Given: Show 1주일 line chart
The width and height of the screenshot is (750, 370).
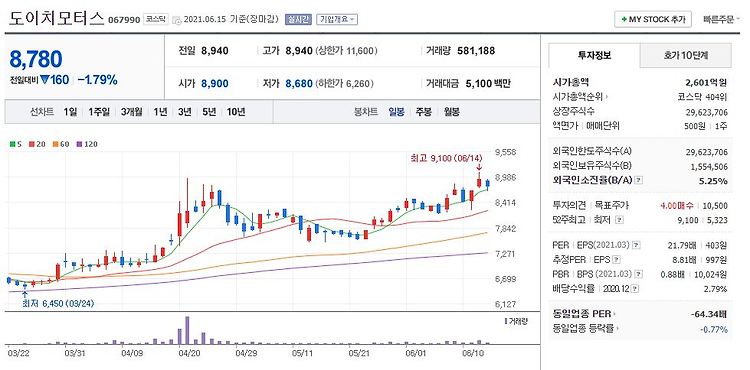Looking at the screenshot, I should (99, 112).
